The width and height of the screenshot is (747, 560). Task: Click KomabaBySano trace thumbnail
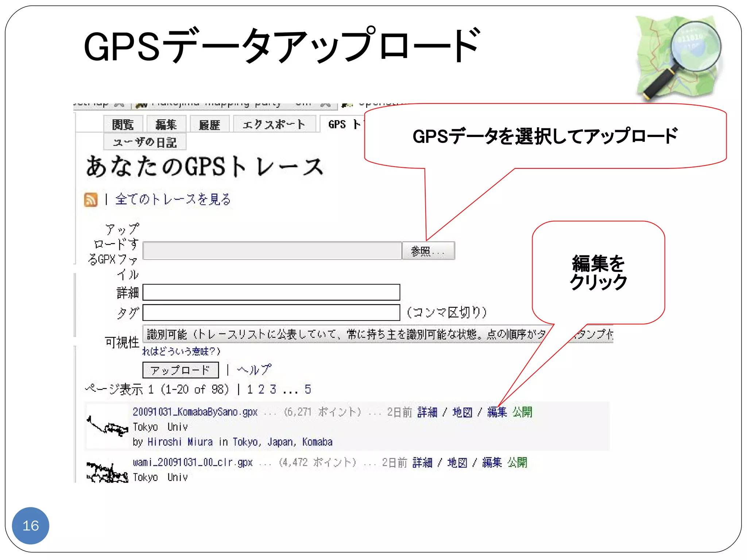click(x=107, y=427)
